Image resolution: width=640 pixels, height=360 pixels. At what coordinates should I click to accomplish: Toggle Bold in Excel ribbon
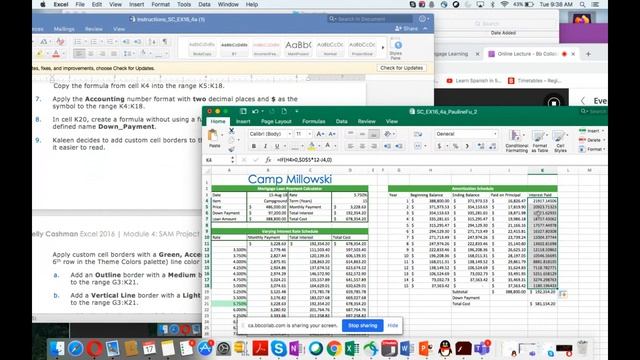(x=253, y=146)
